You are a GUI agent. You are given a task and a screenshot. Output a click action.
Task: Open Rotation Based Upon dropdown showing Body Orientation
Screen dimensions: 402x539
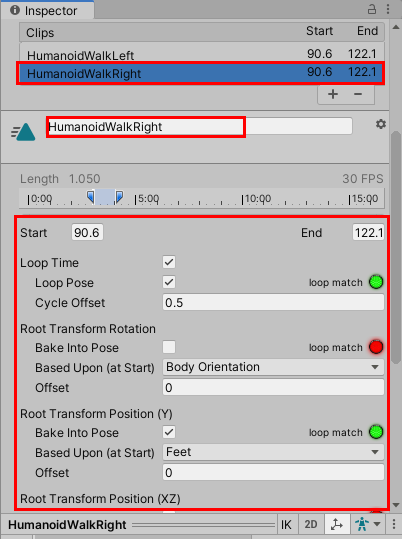pyautogui.click(x=273, y=367)
